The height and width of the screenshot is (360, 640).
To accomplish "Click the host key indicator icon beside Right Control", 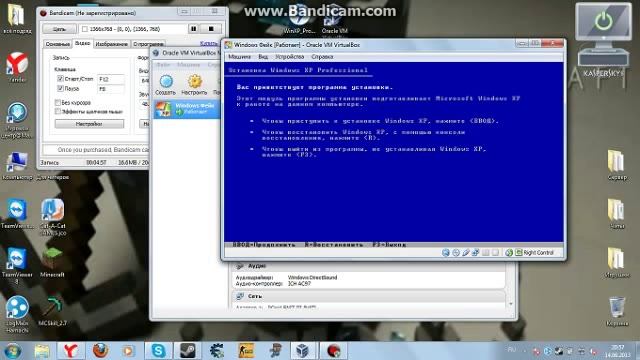I will tap(519, 253).
